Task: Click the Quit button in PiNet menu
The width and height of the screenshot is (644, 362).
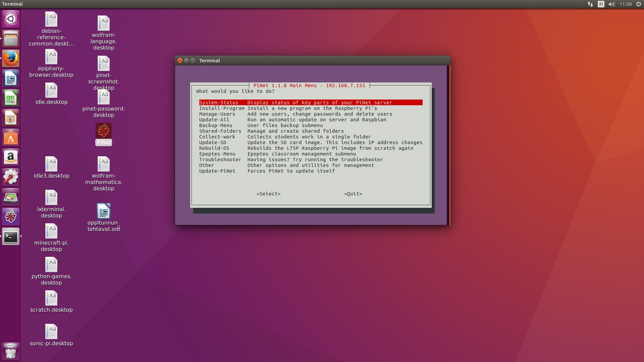Action: click(353, 194)
